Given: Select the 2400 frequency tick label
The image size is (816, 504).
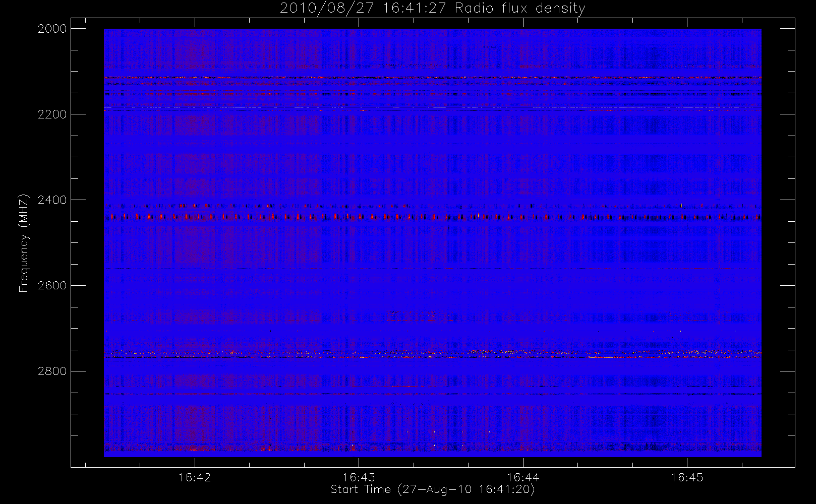Looking at the screenshot, I should (52, 200).
